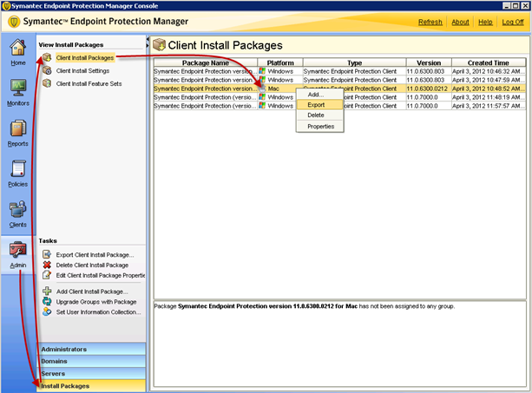Open the About link
The image size is (532, 393).
click(x=460, y=22)
